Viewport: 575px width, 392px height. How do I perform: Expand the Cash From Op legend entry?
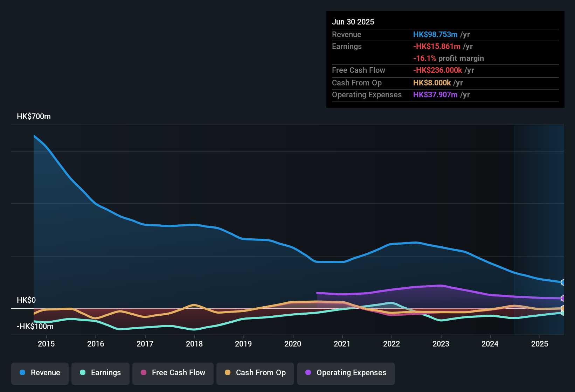255,373
